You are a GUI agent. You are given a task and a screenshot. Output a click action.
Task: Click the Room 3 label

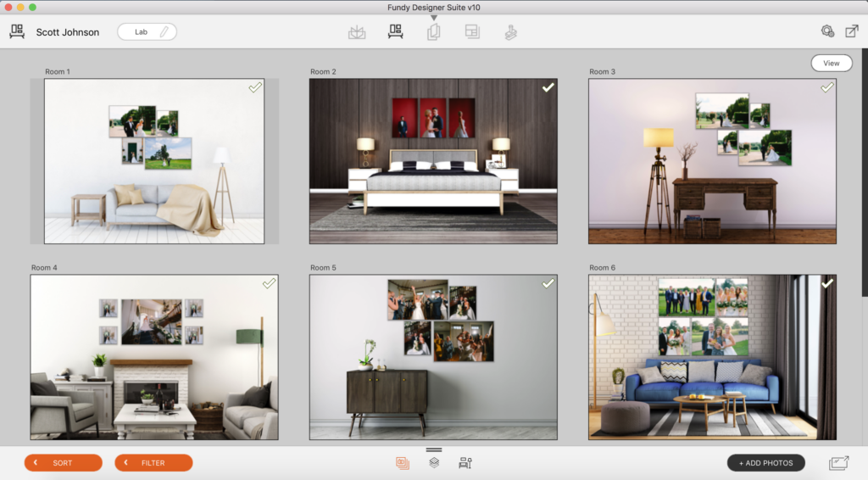pos(602,71)
